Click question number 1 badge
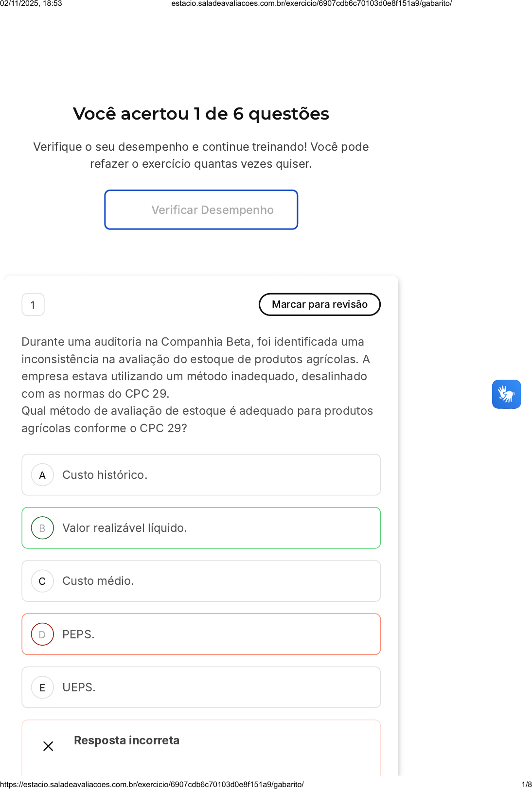The height and width of the screenshot is (789, 532). 33,305
